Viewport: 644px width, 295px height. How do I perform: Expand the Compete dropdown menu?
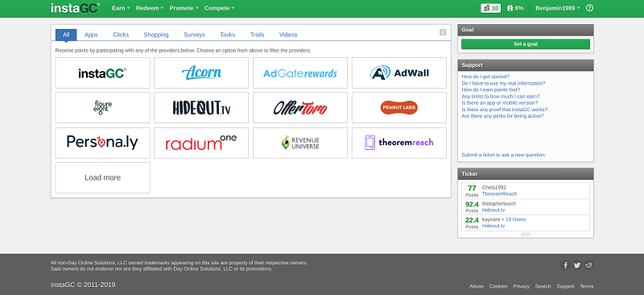(219, 8)
